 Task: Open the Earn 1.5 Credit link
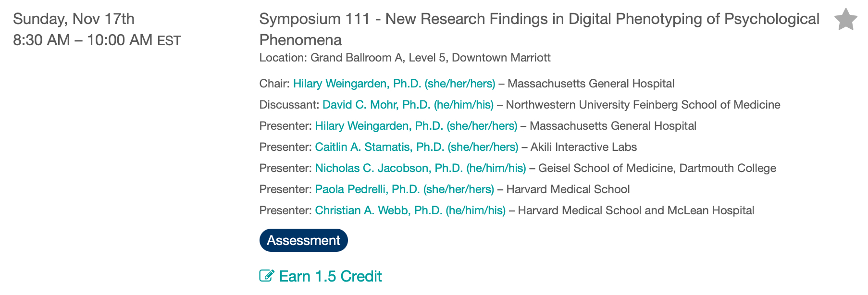[330, 276]
